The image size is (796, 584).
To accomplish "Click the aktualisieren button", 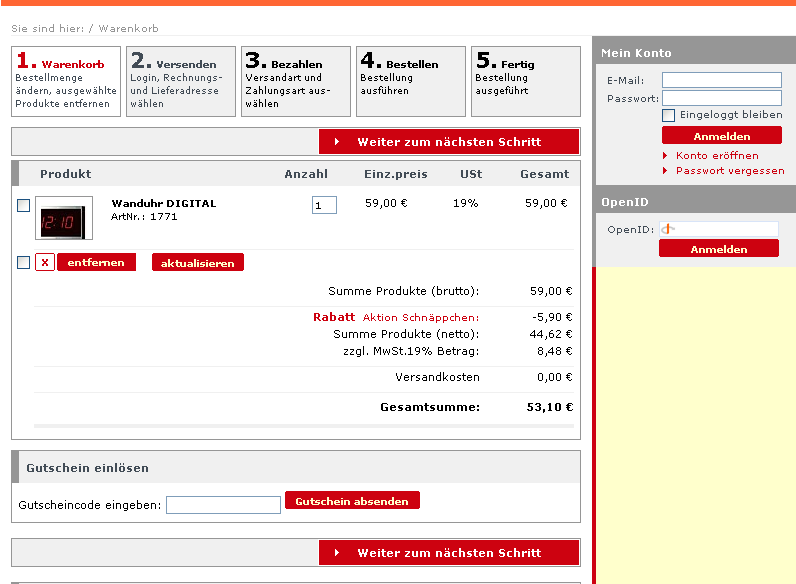I will (198, 263).
